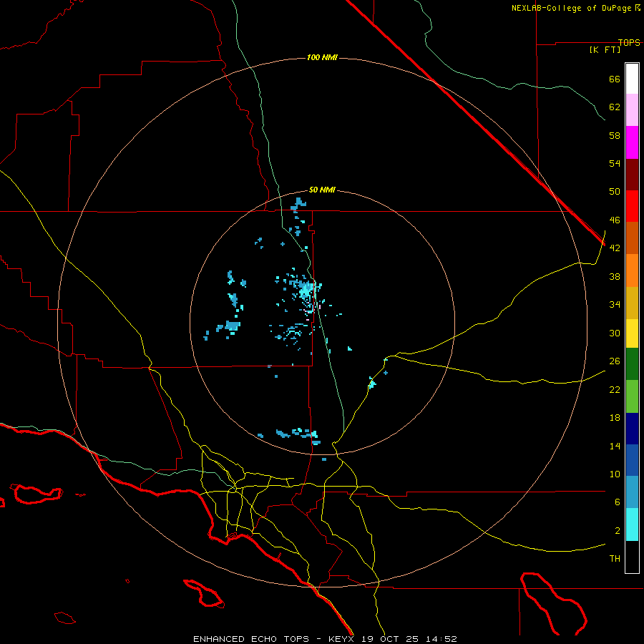This screenshot has width=644, height=644.
Task: Choose the yellow swatch in the scale
Action: tap(632, 333)
